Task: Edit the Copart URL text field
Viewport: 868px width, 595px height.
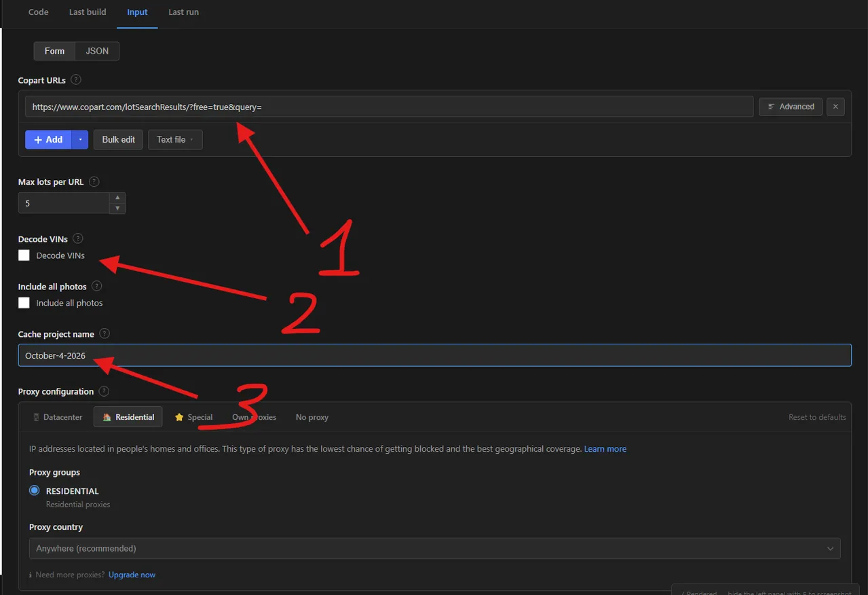Action: [x=390, y=107]
